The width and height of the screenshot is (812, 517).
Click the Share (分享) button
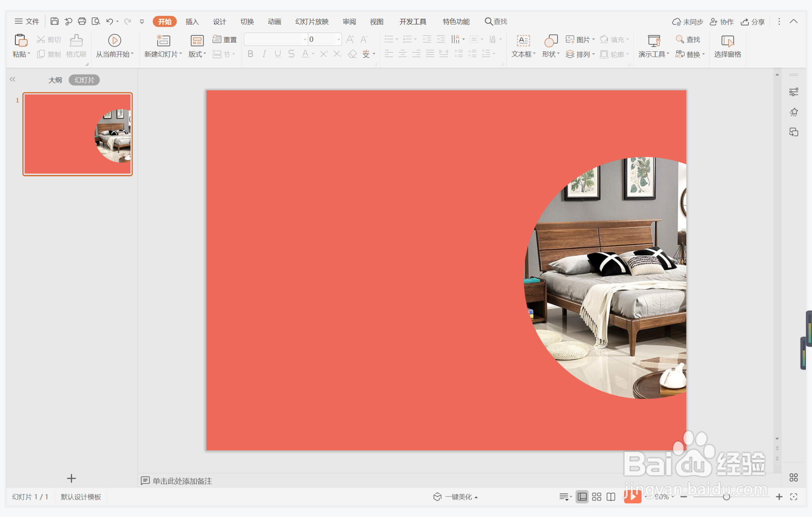coord(753,22)
